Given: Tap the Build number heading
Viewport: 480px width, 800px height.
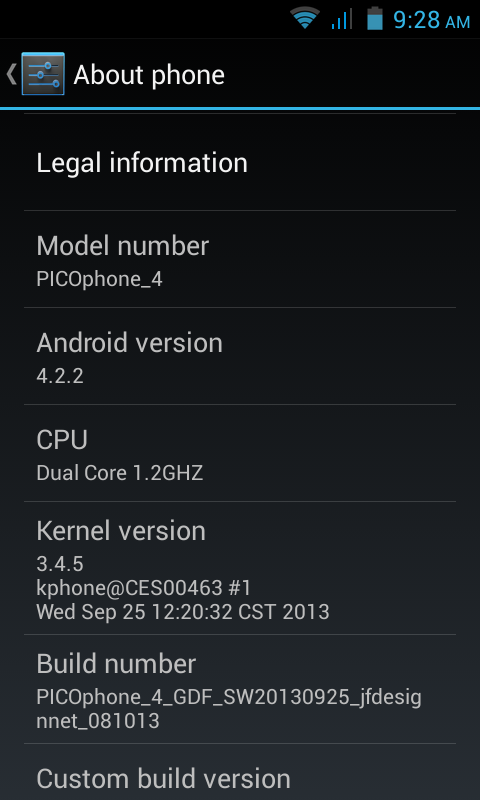Looking at the screenshot, I should 116,664.
